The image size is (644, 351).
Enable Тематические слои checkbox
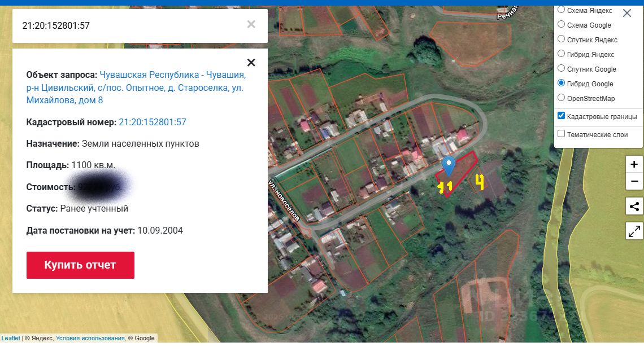[561, 134]
